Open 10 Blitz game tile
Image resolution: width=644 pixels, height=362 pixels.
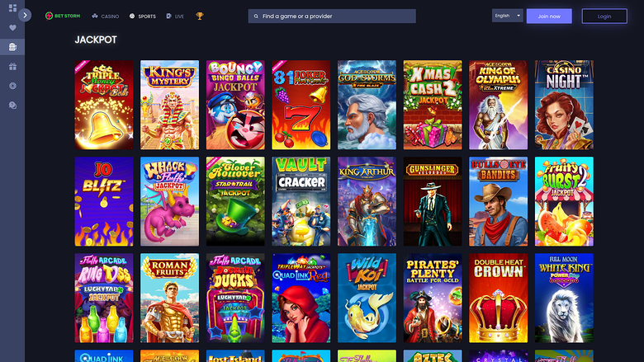tap(104, 201)
